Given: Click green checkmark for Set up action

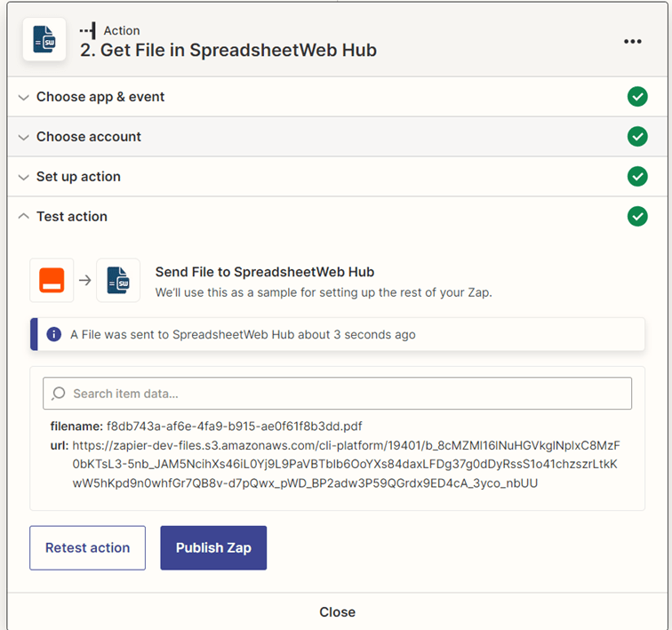Looking at the screenshot, I should tap(637, 177).
